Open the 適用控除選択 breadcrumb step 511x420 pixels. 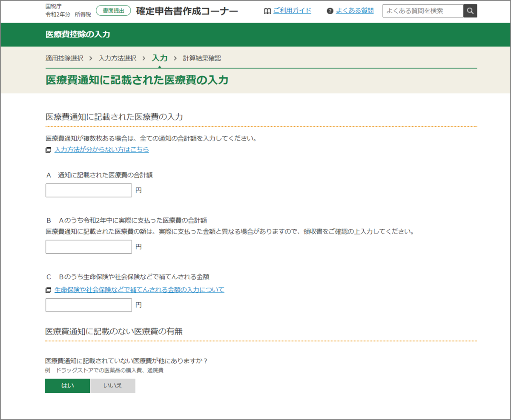click(x=64, y=58)
